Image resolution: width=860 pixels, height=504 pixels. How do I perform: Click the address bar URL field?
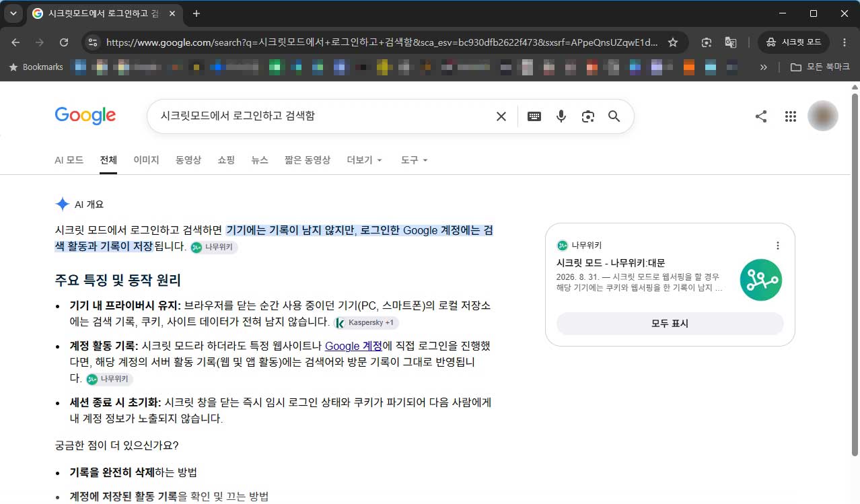(x=382, y=42)
